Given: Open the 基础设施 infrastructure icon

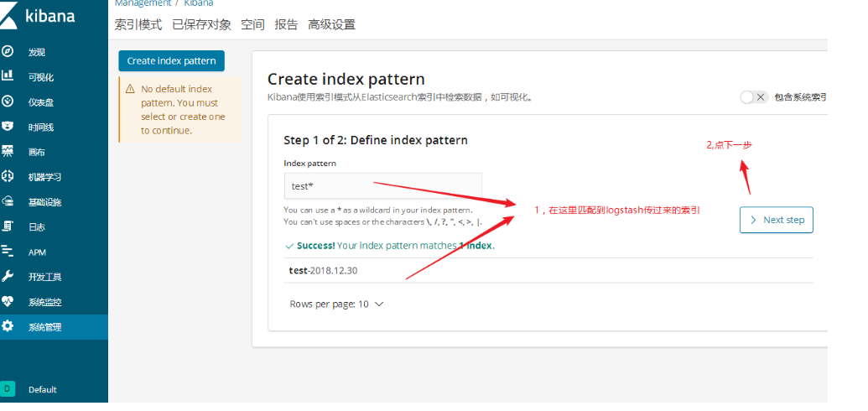Looking at the screenshot, I should 8,201.
